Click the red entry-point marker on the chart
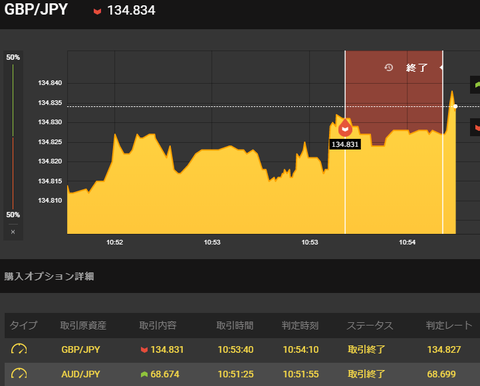Image resolution: width=480 pixels, height=386 pixels. point(345,128)
